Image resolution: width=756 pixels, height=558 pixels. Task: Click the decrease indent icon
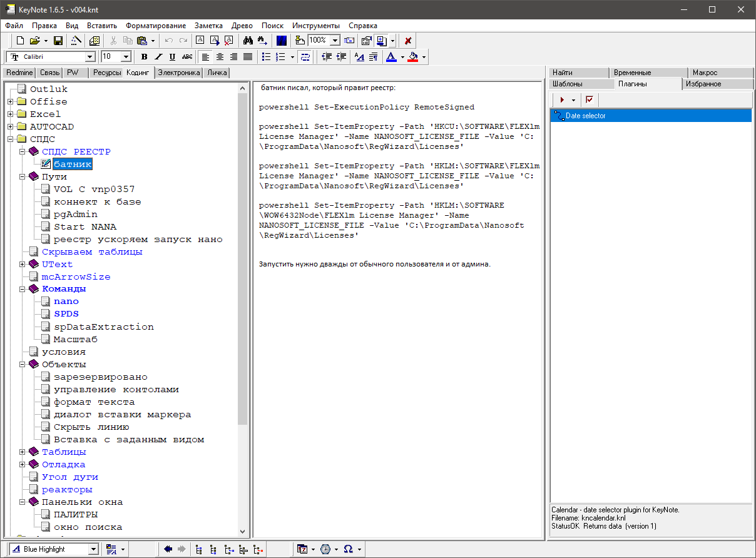pos(327,57)
